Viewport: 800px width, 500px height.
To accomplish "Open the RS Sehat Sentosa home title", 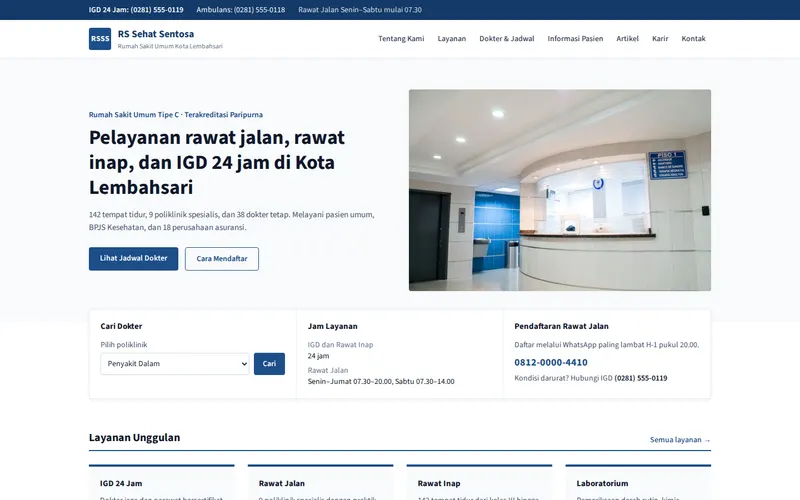I will point(156,34).
